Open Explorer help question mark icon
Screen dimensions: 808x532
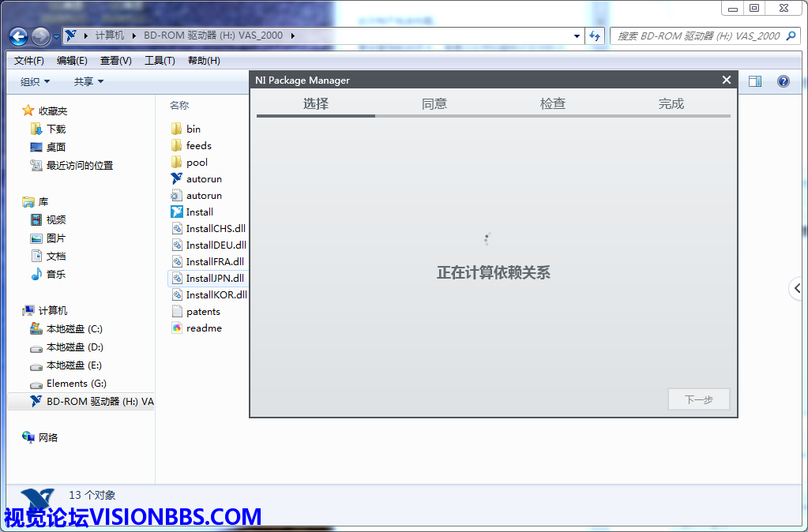(x=784, y=81)
